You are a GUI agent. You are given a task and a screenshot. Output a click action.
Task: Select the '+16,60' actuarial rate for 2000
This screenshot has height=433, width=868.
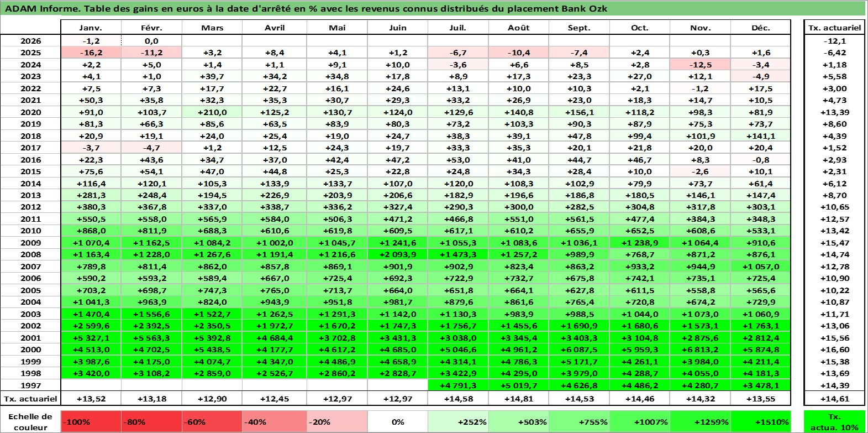point(834,349)
